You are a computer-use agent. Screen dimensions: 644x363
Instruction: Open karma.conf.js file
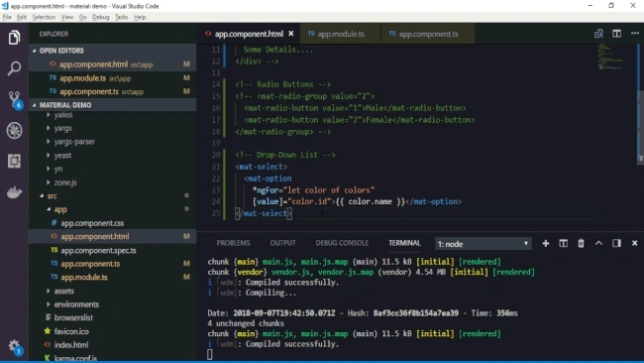coord(112,358)
